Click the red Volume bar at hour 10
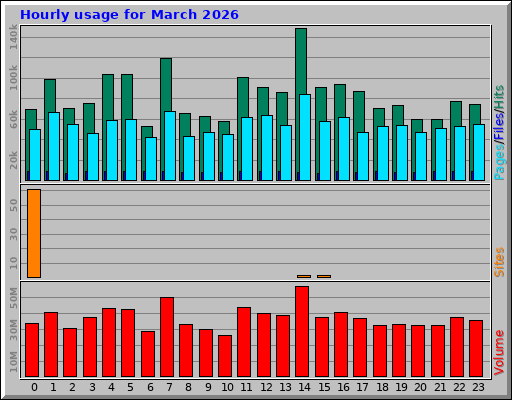The height and width of the screenshot is (400, 512). coord(225,356)
